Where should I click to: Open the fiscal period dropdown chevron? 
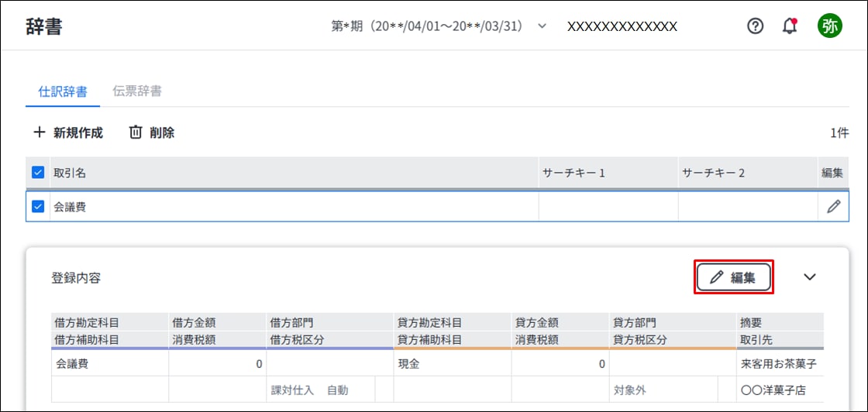[542, 26]
